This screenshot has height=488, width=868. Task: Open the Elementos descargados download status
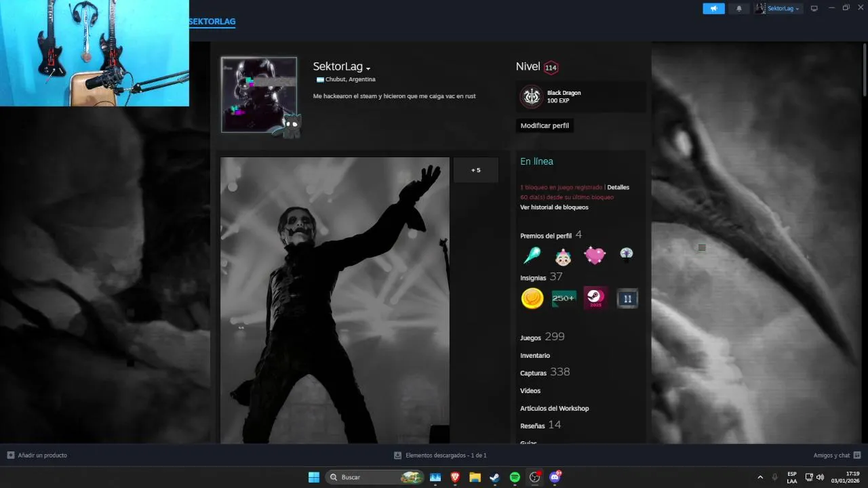[x=440, y=455]
